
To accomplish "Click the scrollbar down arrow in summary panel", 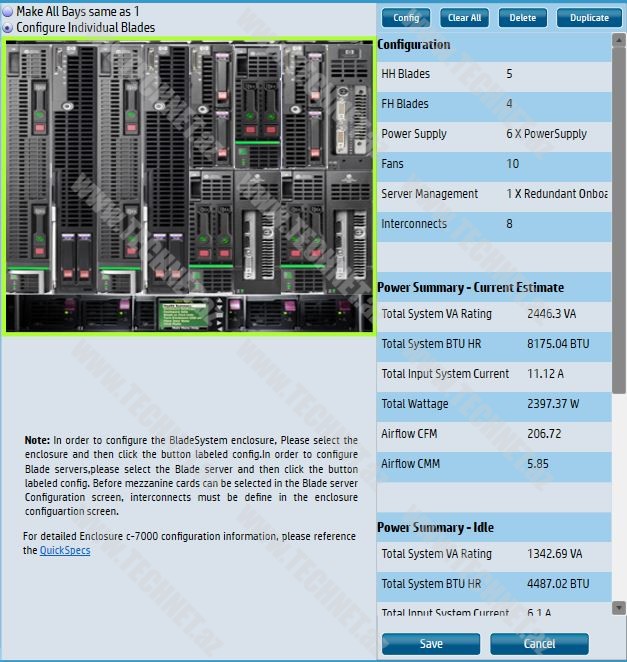I will 619,607.
